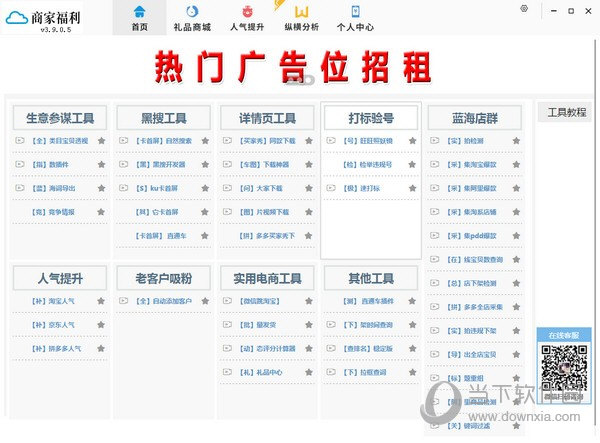Open the 【下】拉框查词 tool link
The height and width of the screenshot is (443, 600).
click(364, 372)
